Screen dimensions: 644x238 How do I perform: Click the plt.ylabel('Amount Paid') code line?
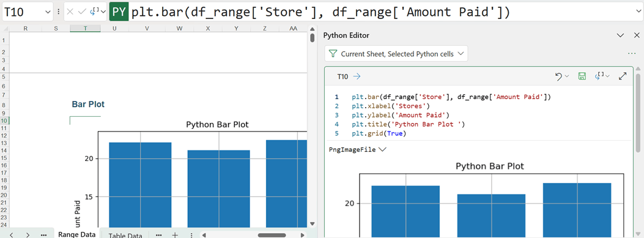[401, 115]
